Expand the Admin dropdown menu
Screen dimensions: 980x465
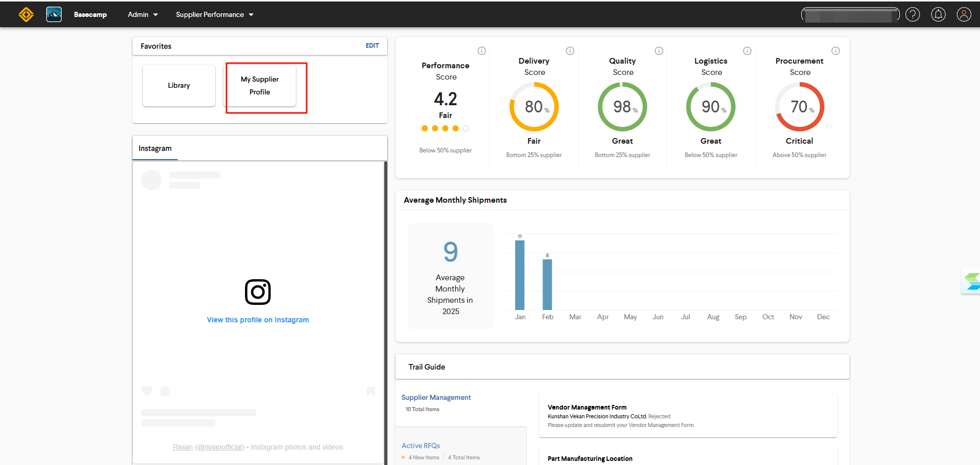(x=143, y=14)
